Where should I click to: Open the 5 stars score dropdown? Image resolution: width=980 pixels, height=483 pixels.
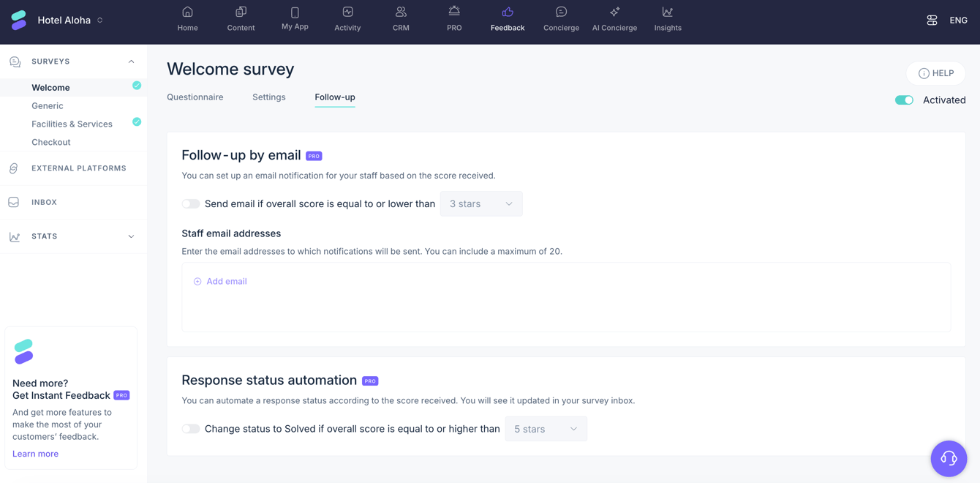coord(546,429)
